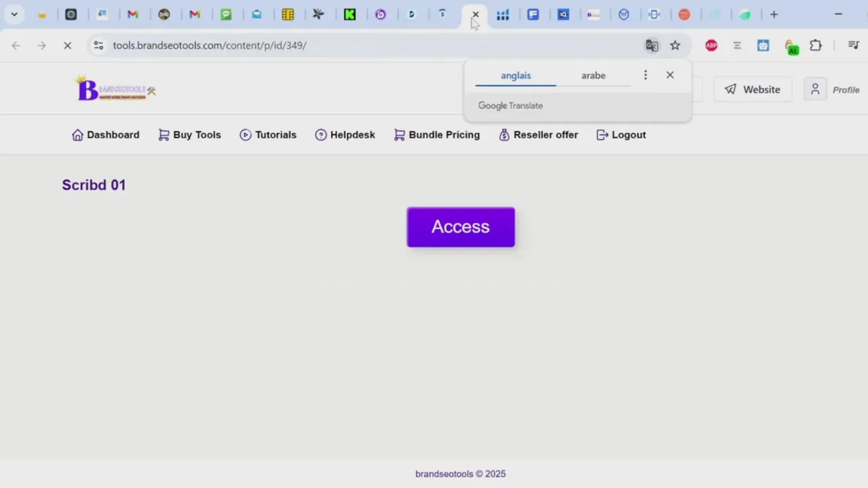Switch to the green chat bubble tab
This screenshot has height=488, width=868.
[x=226, y=14]
